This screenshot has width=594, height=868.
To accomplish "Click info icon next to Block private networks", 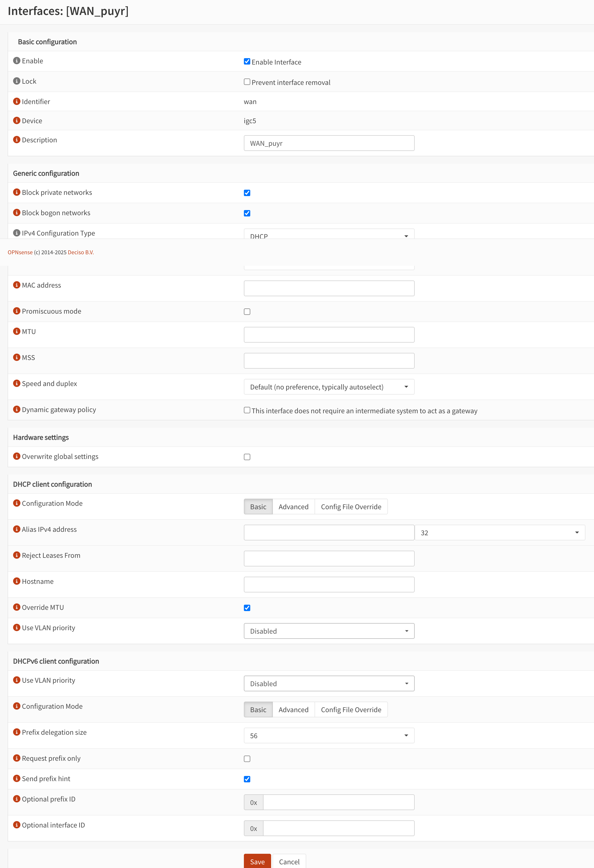I will coord(16,192).
